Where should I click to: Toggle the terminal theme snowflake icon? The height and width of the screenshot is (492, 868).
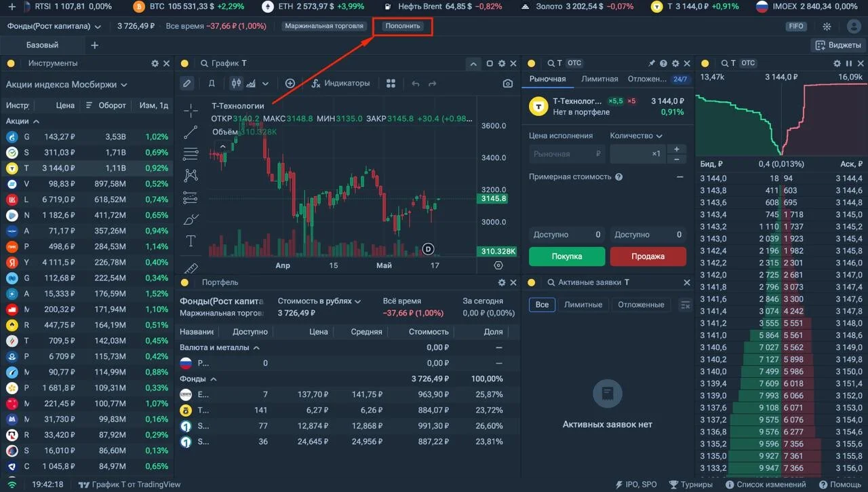(827, 26)
